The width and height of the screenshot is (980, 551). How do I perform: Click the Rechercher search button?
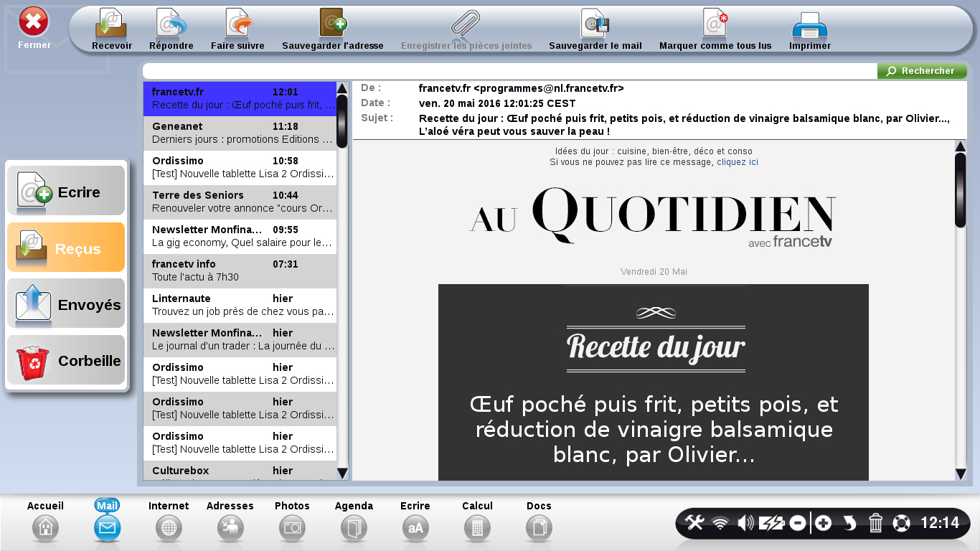tap(922, 71)
